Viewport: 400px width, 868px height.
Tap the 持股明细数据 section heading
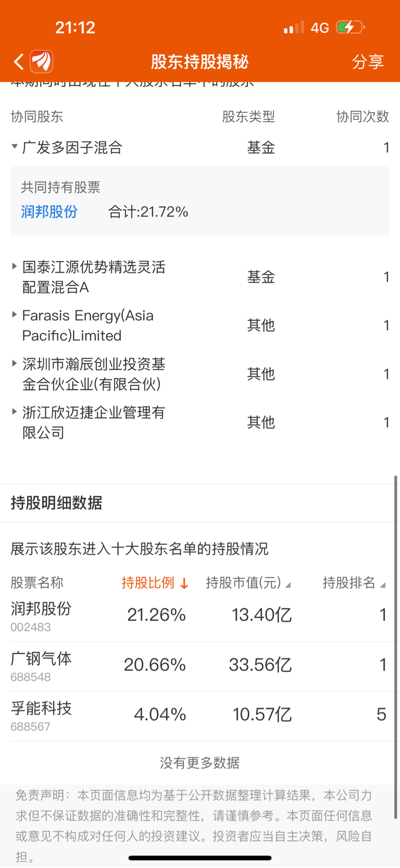click(56, 503)
